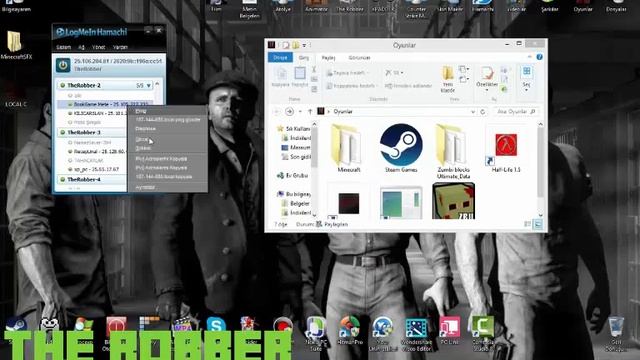Switch to the Giriş ribbon tab

coord(304,58)
